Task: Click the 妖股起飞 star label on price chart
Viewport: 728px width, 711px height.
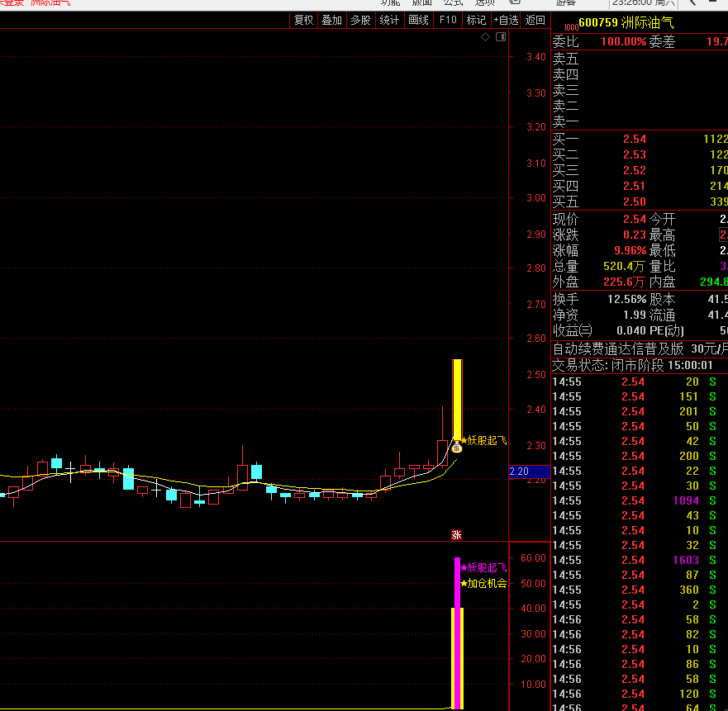Action: click(x=484, y=441)
